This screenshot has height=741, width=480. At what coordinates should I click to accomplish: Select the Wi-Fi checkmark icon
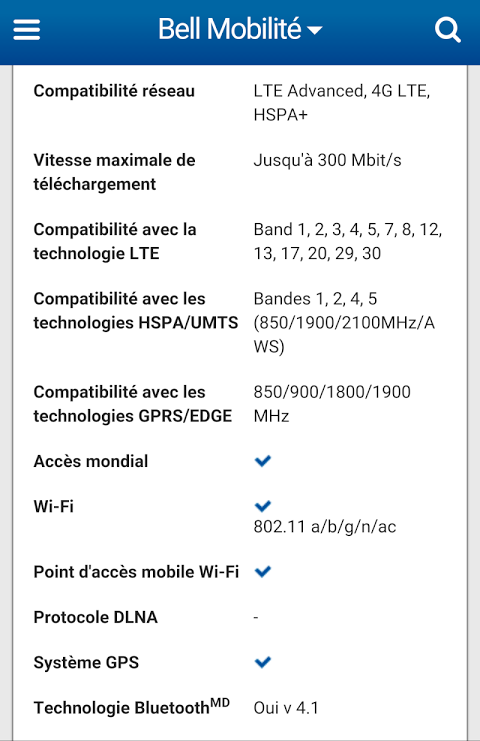pyautogui.click(x=263, y=506)
